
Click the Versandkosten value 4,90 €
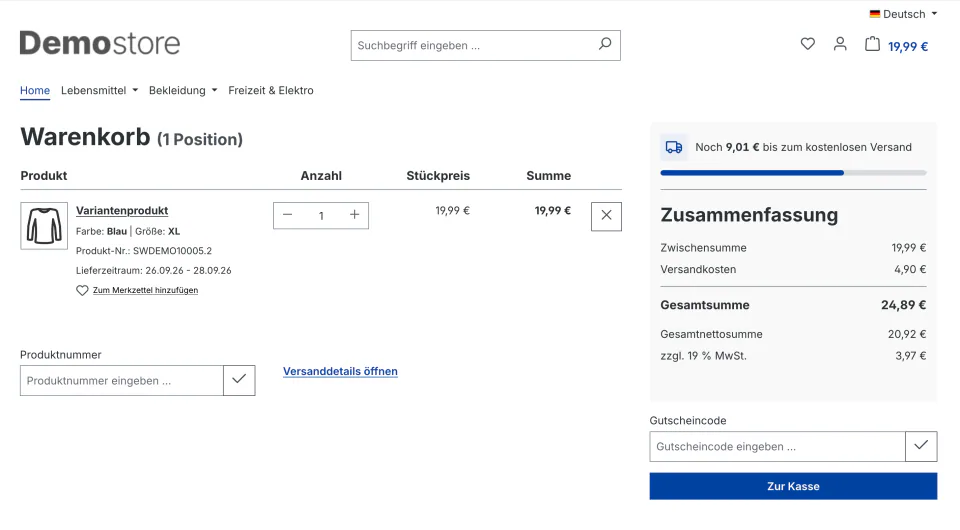(x=910, y=269)
